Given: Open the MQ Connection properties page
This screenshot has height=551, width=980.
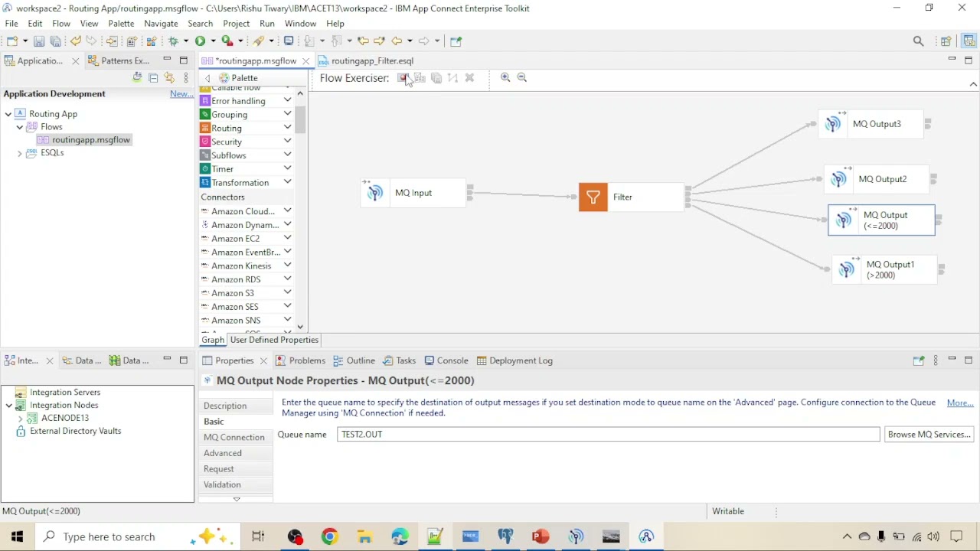Looking at the screenshot, I should pos(234,437).
